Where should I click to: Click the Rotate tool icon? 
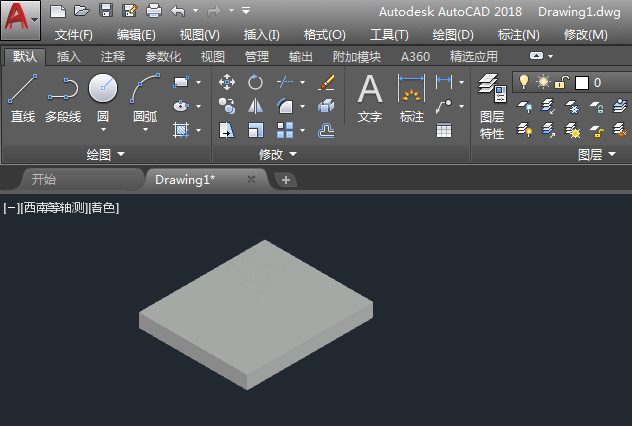click(256, 83)
